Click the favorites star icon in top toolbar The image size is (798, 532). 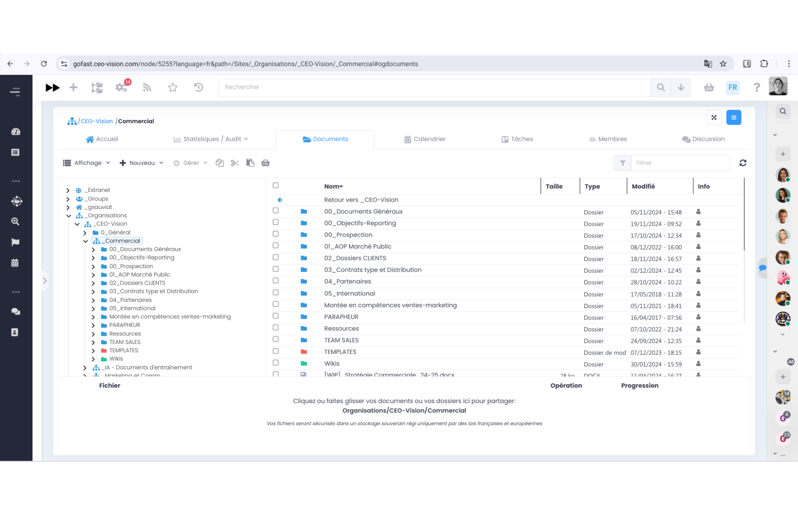[172, 87]
